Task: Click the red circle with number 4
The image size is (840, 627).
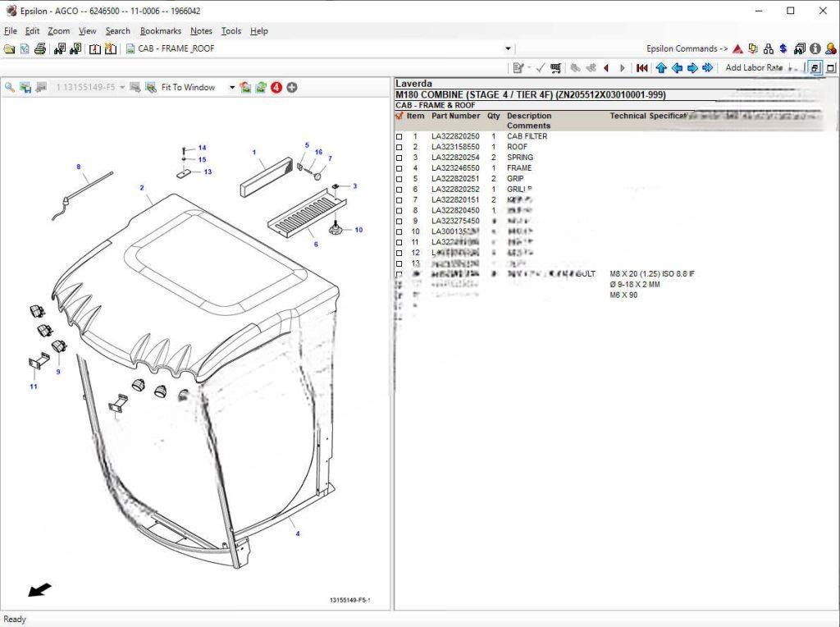Action: pos(276,87)
